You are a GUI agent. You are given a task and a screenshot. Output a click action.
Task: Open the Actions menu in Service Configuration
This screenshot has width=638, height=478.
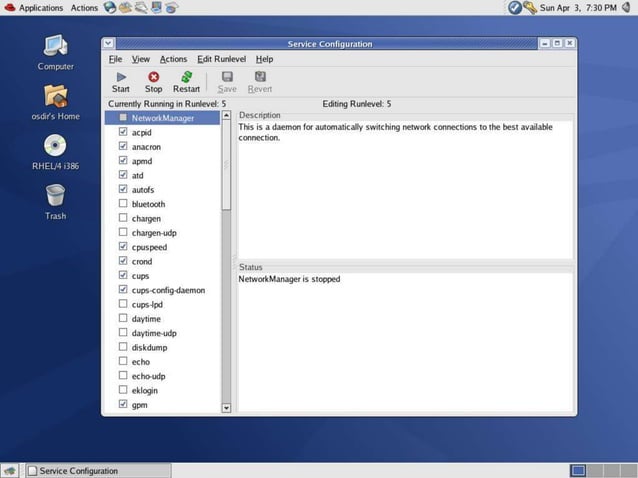pyautogui.click(x=173, y=59)
